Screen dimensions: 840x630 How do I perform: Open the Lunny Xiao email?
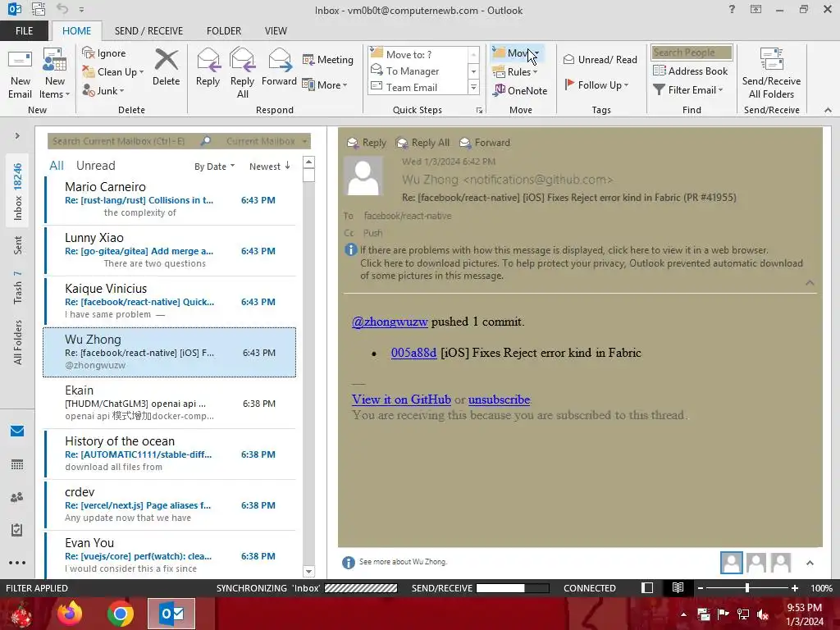[170, 251]
